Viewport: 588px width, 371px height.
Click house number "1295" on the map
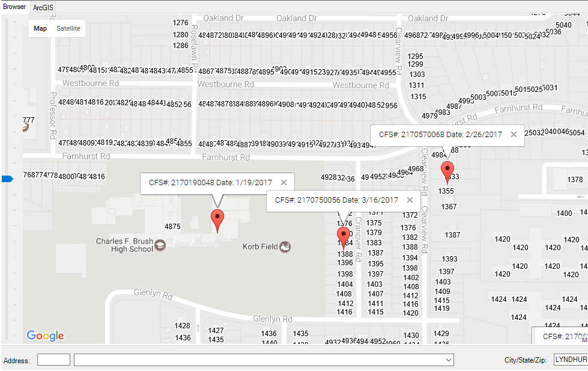click(415, 57)
